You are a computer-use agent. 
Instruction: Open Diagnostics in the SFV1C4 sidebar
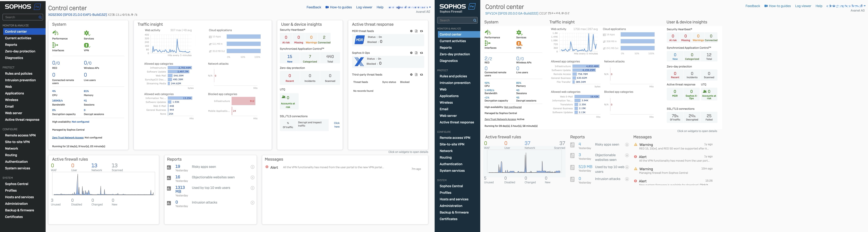pos(448,61)
